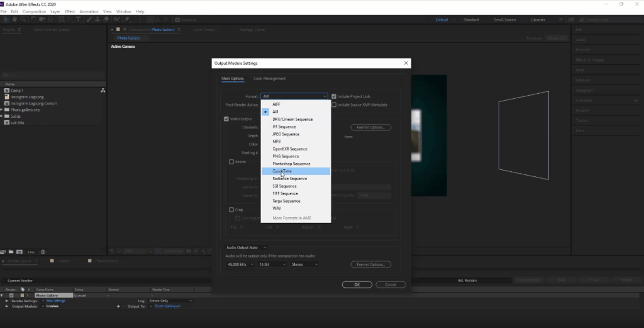Select the Zoom magnifier tool
644x328 pixels.
(23, 20)
